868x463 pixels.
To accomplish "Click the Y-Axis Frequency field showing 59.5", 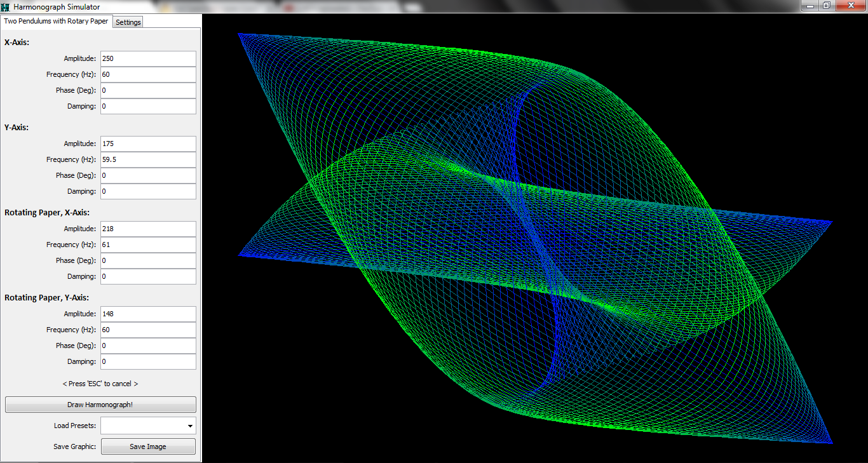I will pyautogui.click(x=148, y=159).
